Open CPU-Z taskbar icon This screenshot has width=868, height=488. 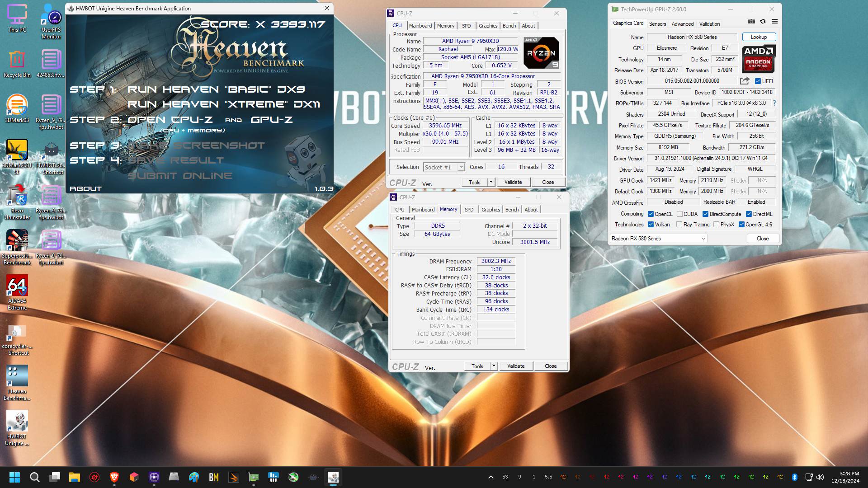pyautogui.click(x=154, y=477)
